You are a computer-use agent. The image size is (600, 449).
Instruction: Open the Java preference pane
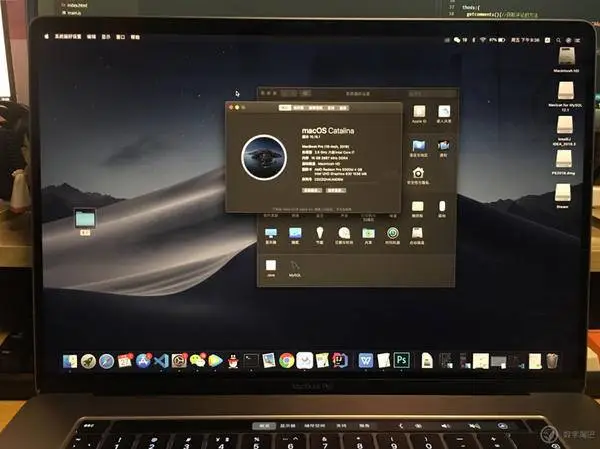[271, 268]
